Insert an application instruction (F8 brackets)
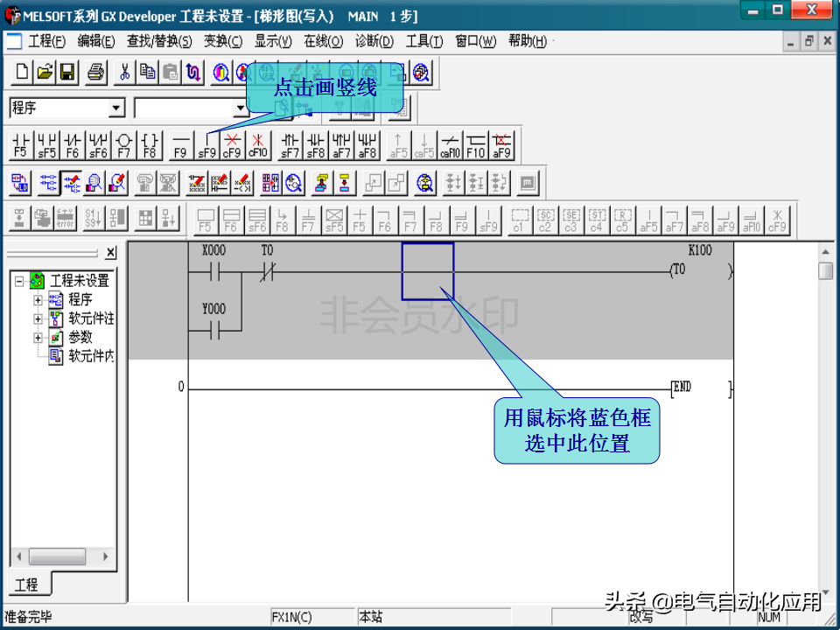 (150, 145)
